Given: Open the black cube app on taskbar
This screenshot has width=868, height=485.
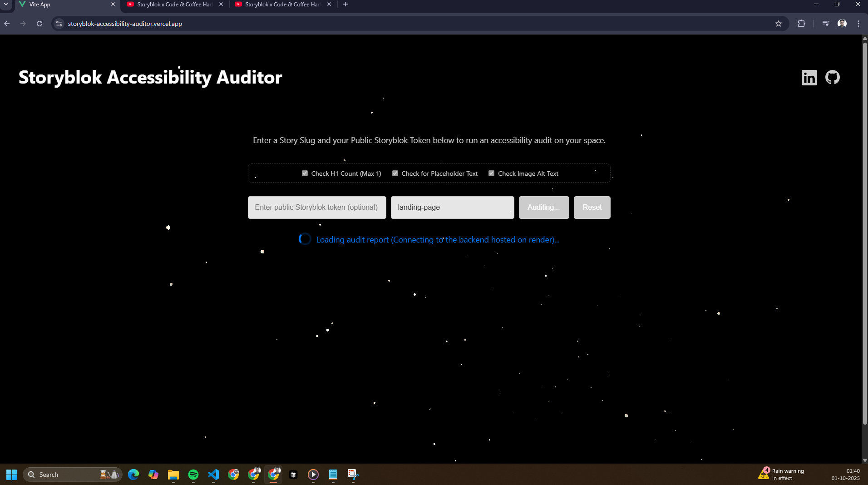Looking at the screenshot, I should click(293, 475).
